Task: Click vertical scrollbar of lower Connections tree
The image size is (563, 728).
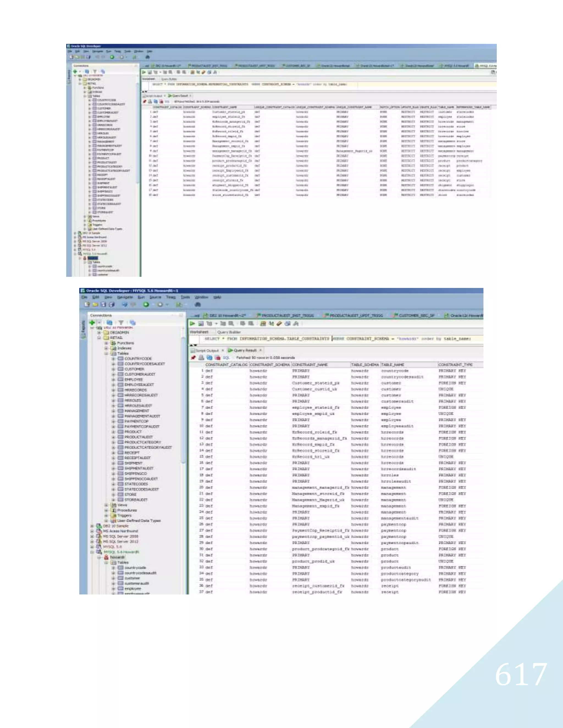Action: pos(183,400)
